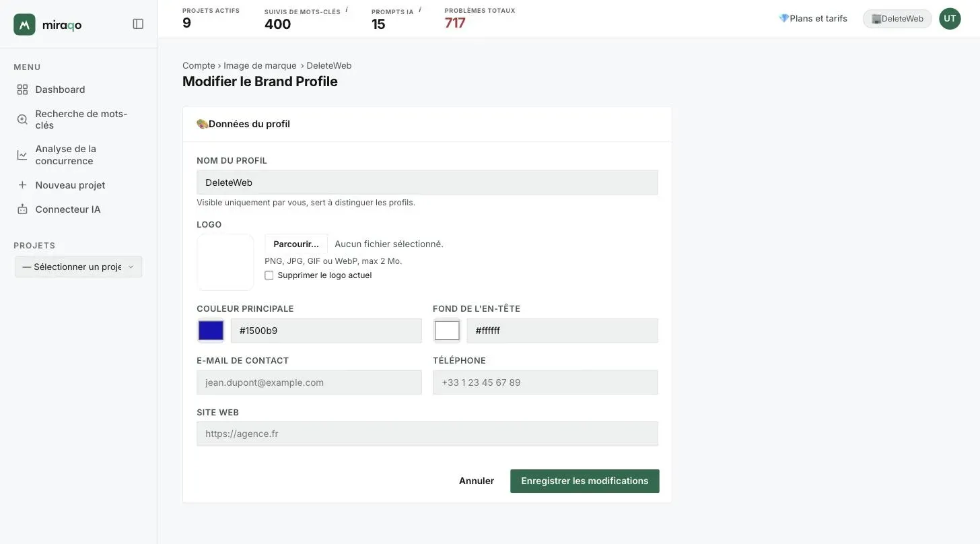Click the Site web input field
The width and height of the screenshot is (980, 544).
coord(427,434)
